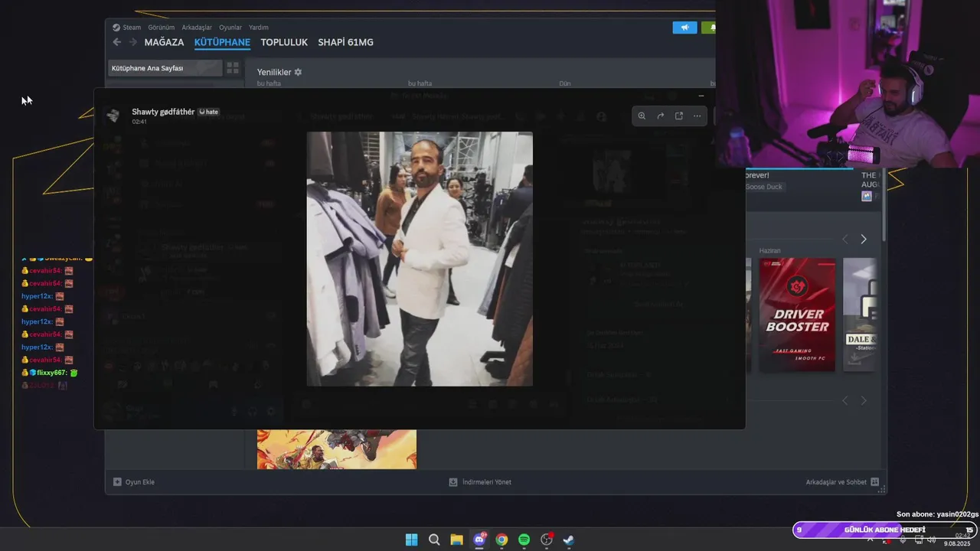Zoom the image in Discord viewer
This screenshot has width=980, height=551.
click(642, 116)
